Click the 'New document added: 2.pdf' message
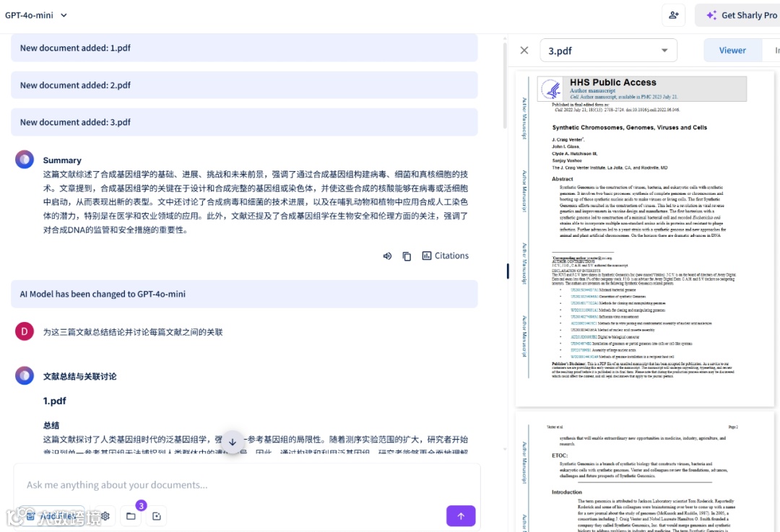The image size is (780, 532). click(244, 85)
